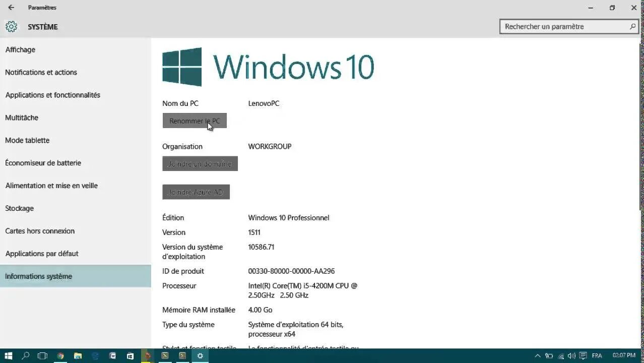
Task: Open the Windows Start menu
Action: pyautogui.click(x=9, y=355)
